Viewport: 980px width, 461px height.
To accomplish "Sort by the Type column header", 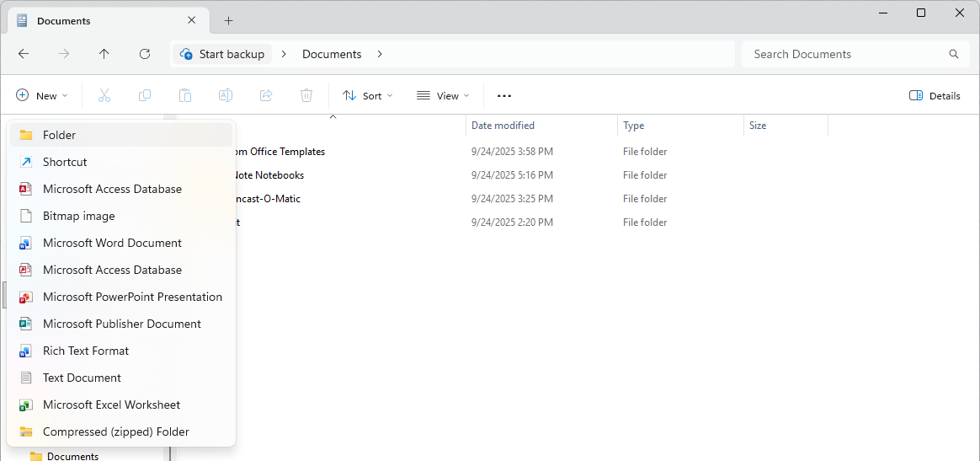I will click(680, 125).
